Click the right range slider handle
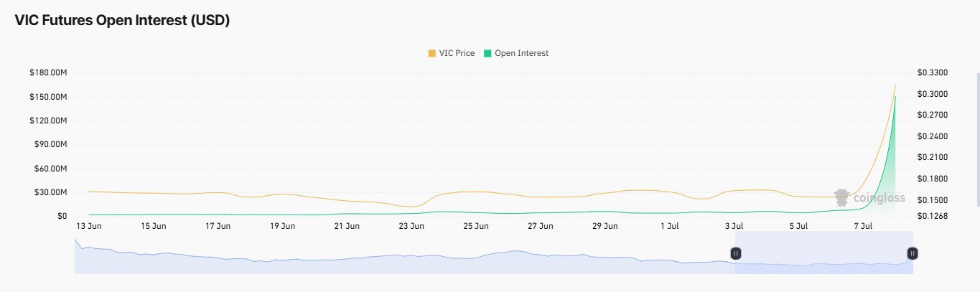 point(912,253)
